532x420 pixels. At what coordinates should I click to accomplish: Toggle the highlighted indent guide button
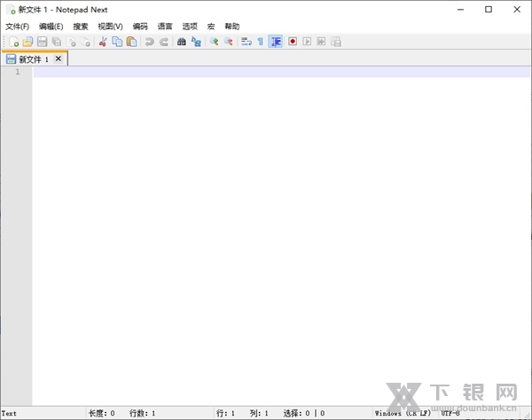pyautogui.click(x=276, y=42)
